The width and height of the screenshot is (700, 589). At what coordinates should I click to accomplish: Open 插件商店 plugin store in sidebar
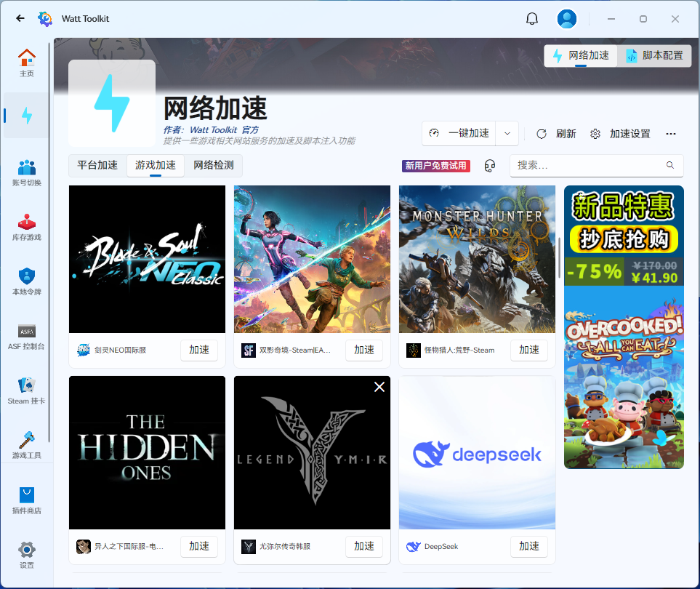(x=27, y=500)
